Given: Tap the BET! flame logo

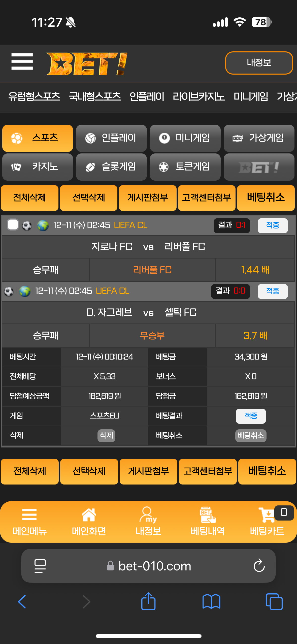Looking at the screenshot, I should click(87, 64).
